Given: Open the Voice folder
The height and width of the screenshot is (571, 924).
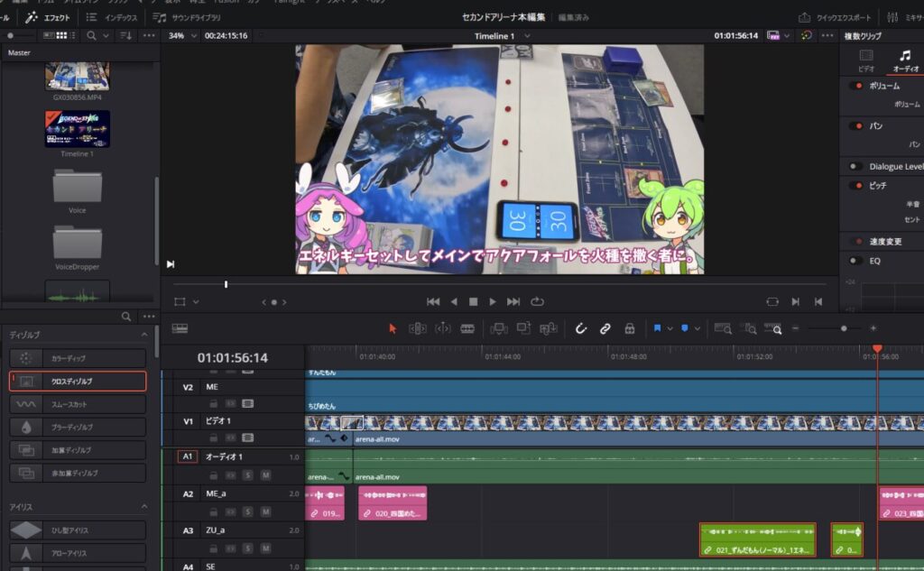Looking at the screenshot, I should pos(78,186).
